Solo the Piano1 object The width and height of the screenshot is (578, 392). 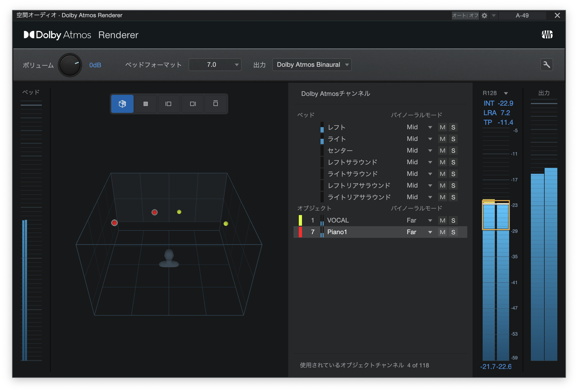tap(453, 232)
